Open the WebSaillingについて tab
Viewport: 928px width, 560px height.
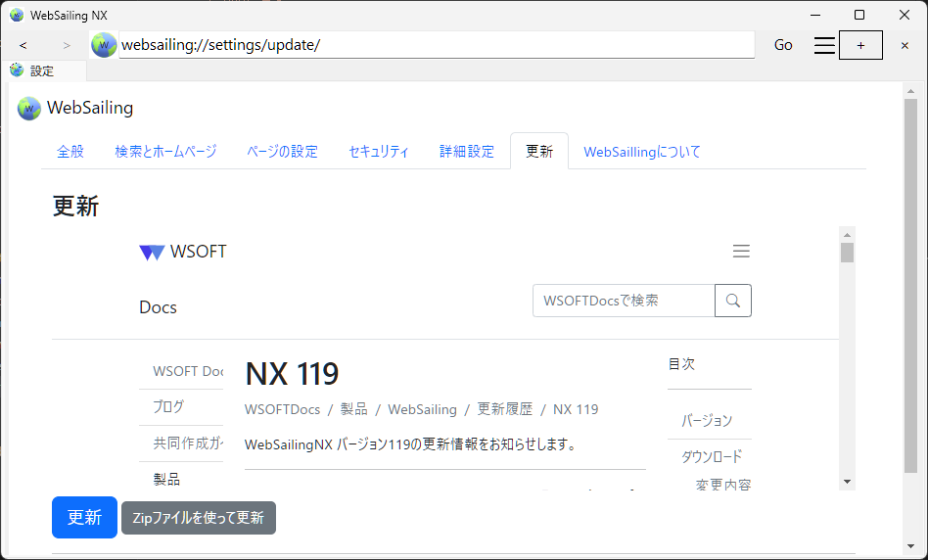(x=641, y=152)
